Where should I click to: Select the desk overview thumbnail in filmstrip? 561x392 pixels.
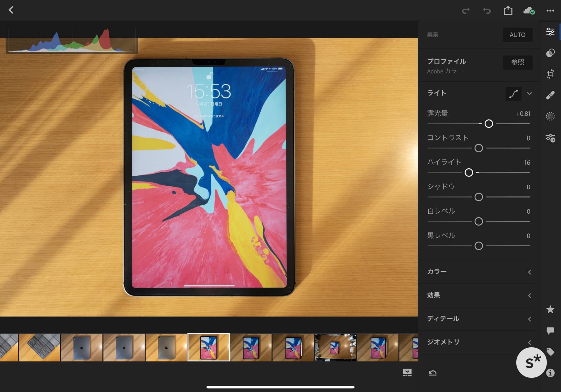point(335,347)
